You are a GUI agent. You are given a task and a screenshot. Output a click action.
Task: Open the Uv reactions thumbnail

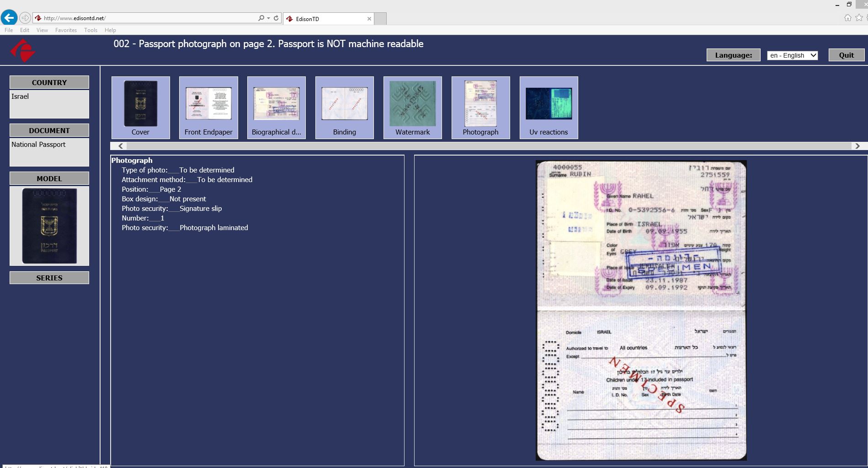coord(548,108)
